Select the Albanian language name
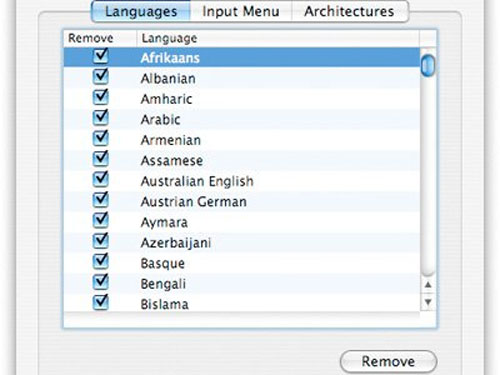Viewport: 500px width, 375px height. [168, 79]
